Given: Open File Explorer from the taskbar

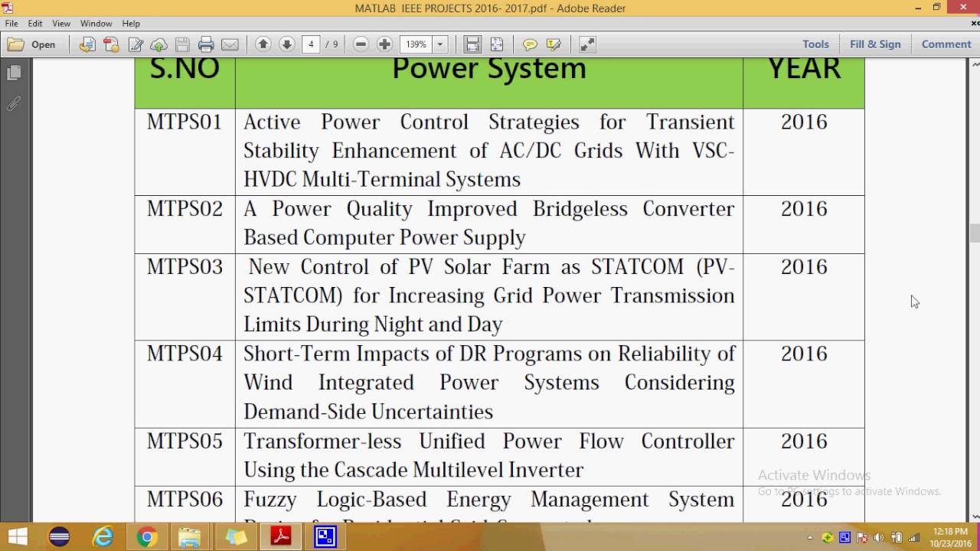Looking at the screenshot, I should [x=191, y=537].
